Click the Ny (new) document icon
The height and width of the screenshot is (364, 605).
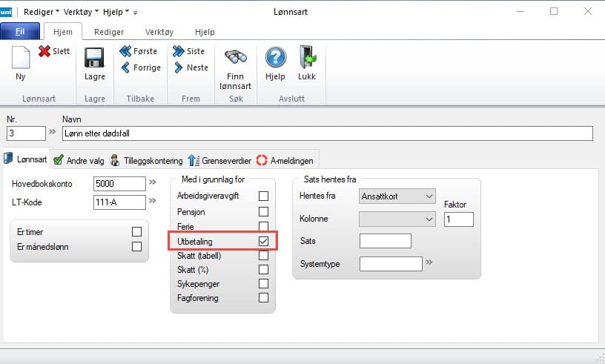pyautogui.click(x=20, y=59)
